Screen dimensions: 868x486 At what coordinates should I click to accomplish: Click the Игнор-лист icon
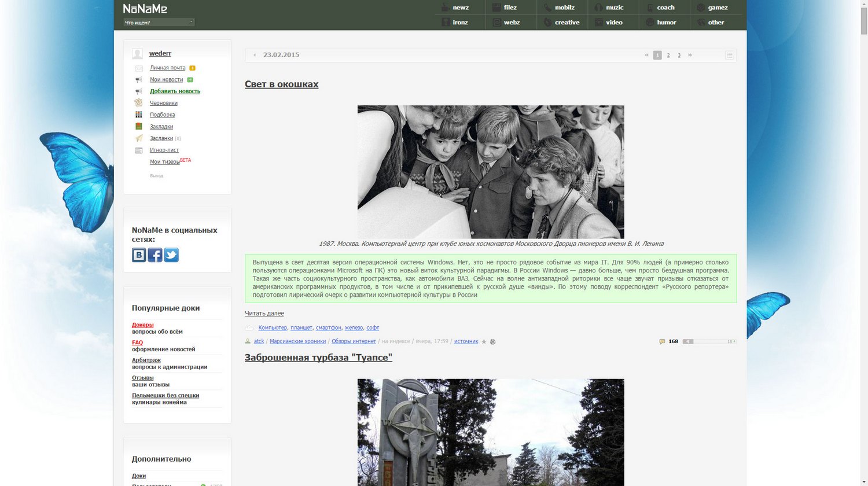tap(139, 150)
